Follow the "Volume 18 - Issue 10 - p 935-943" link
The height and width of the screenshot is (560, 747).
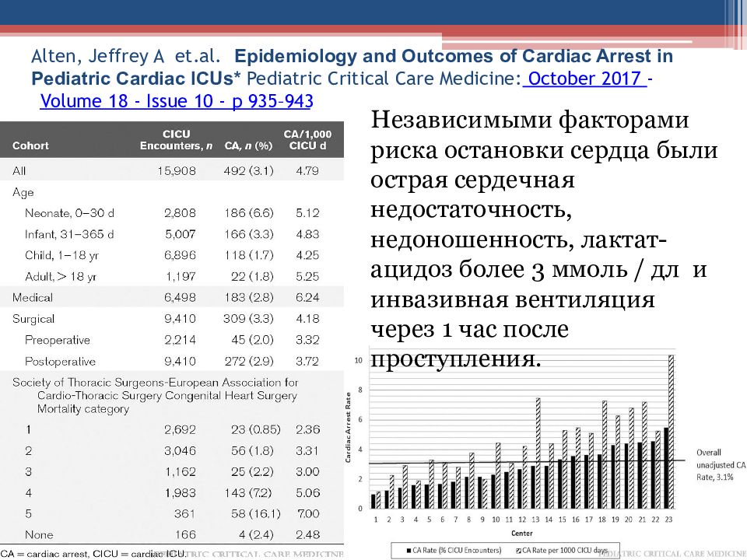click(x=177, y=101)
